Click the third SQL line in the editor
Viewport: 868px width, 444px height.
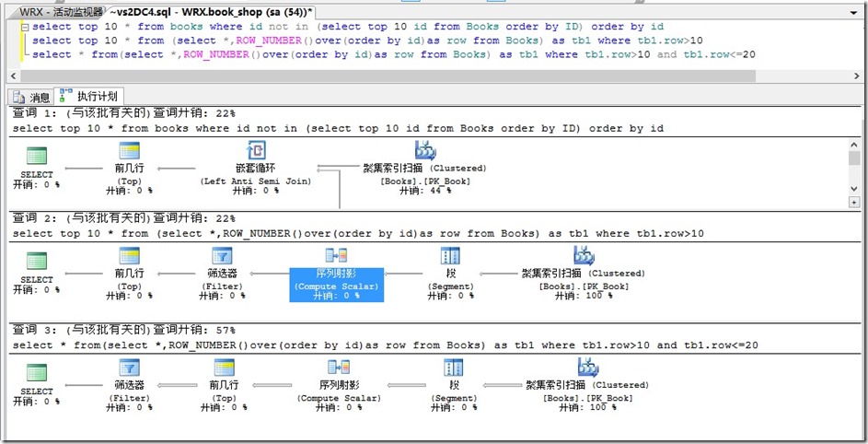[x=394, y=54]
